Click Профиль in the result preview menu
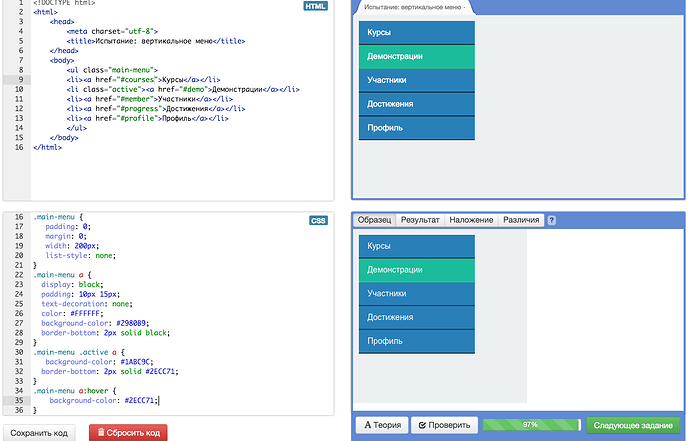This screenshot has height=441, width=690. click(x=417, y=128)
